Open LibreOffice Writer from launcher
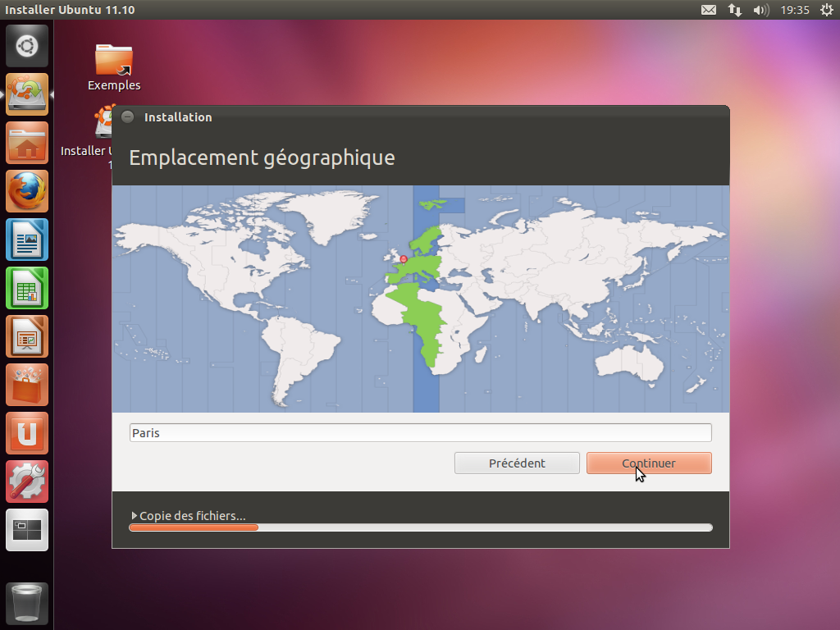Screen dimensions: 840x630 point(27,240)
